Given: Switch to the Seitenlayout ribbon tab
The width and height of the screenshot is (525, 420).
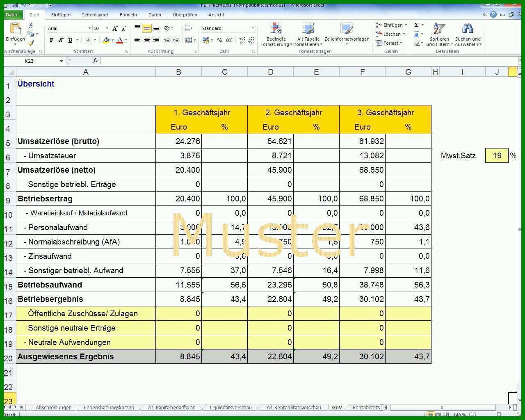Looking at the screenshot, I should (95, 15).
